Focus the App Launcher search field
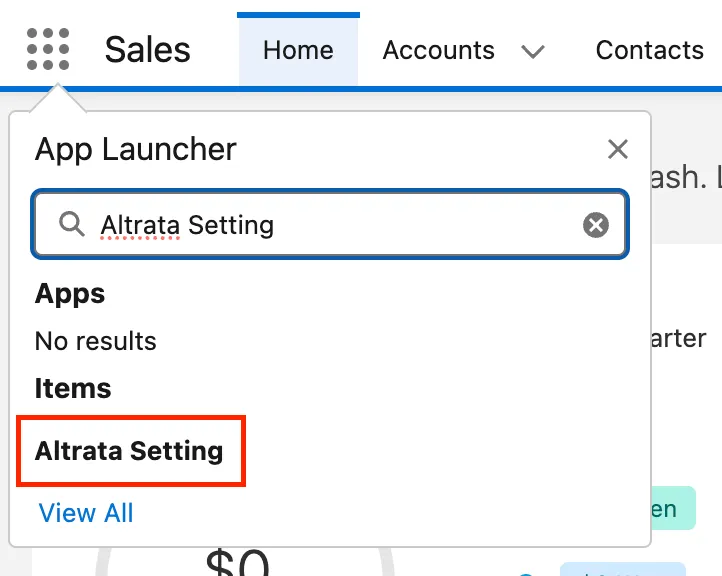Viewport: 722px width, 576px height. (330, 224)
